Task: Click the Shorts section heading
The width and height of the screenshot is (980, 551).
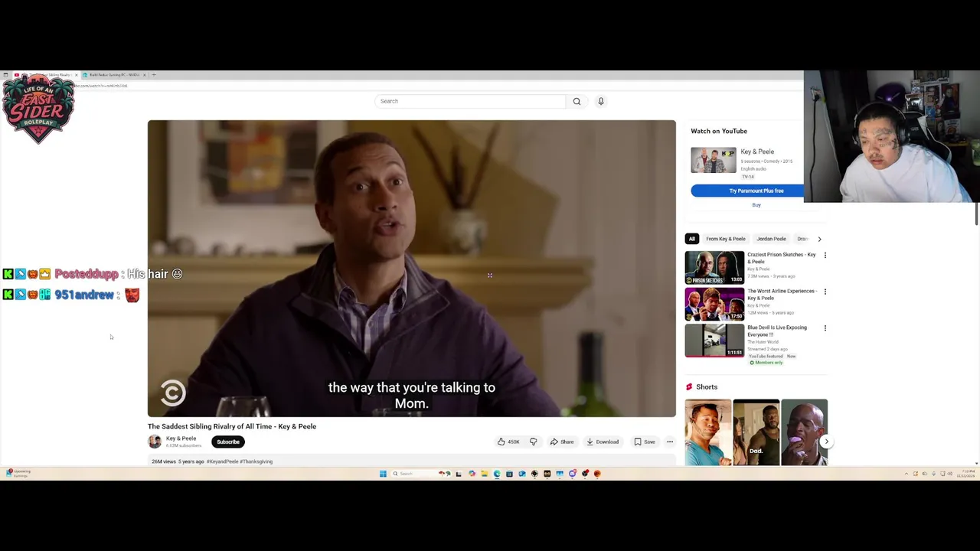Action: click(707, 387)
